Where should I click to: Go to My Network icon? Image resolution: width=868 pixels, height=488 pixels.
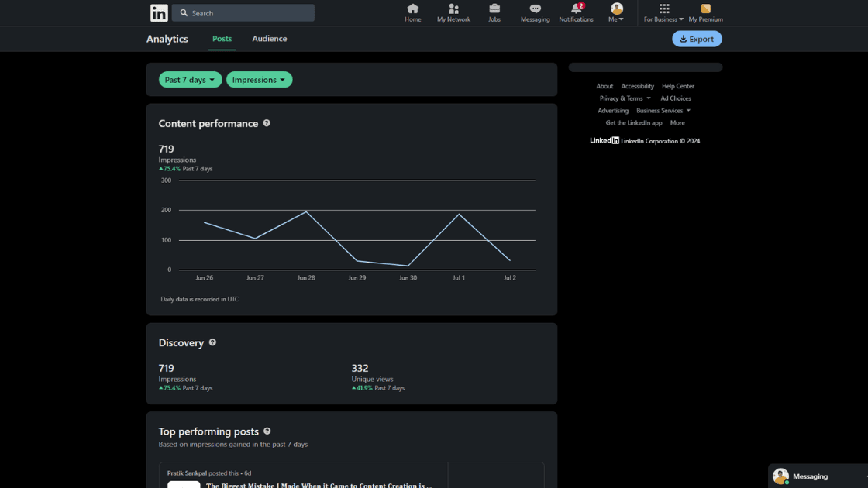[453, 9]
